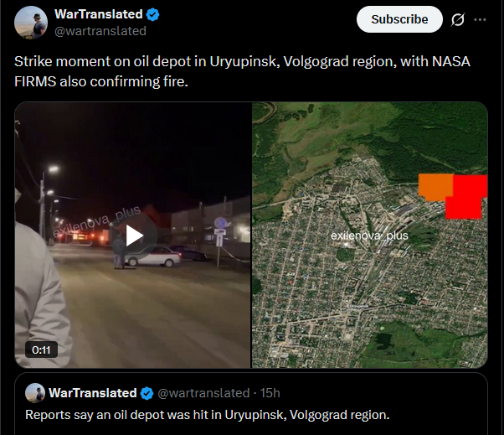Image resolution: width=504 pixels, height=435 pixels.
Task: Open the quoted post's WarTranslated name
Action: tap(93, 393)
